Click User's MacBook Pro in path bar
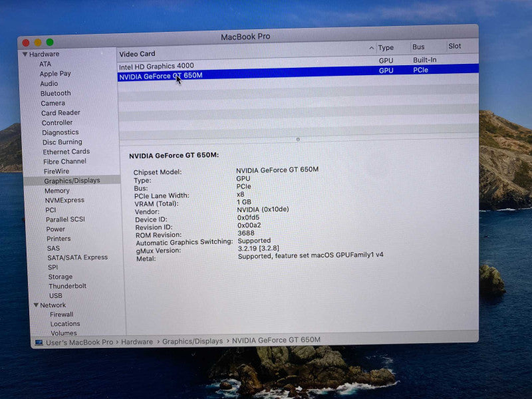532x399 pixels. pyautogui.click(x=79, y=342)
